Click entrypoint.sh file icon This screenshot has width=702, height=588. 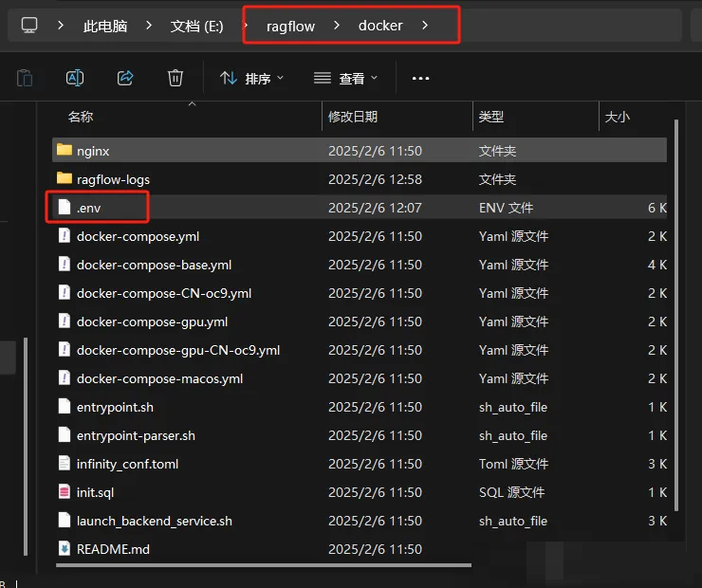tap(65, 406)
